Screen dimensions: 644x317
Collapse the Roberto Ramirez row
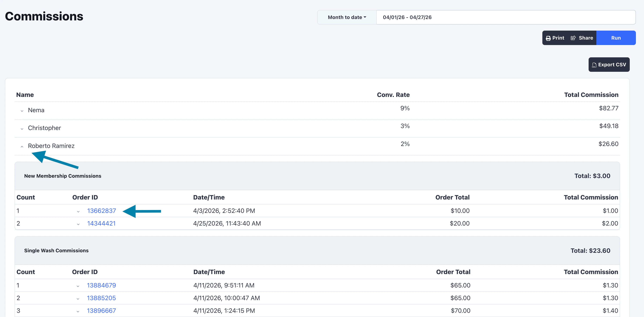tap(22, 147)
